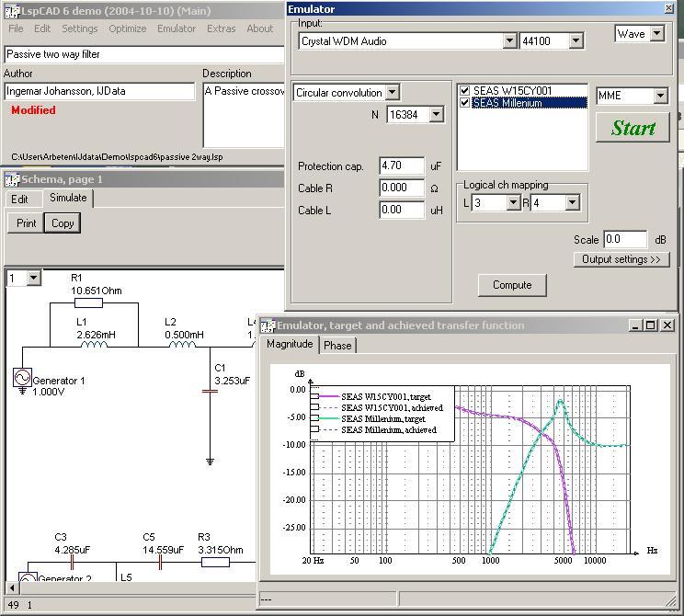Screen dimensions: 684x616
Task: Open the Circular convolution dropdown
Action: [x=393, y=93]
